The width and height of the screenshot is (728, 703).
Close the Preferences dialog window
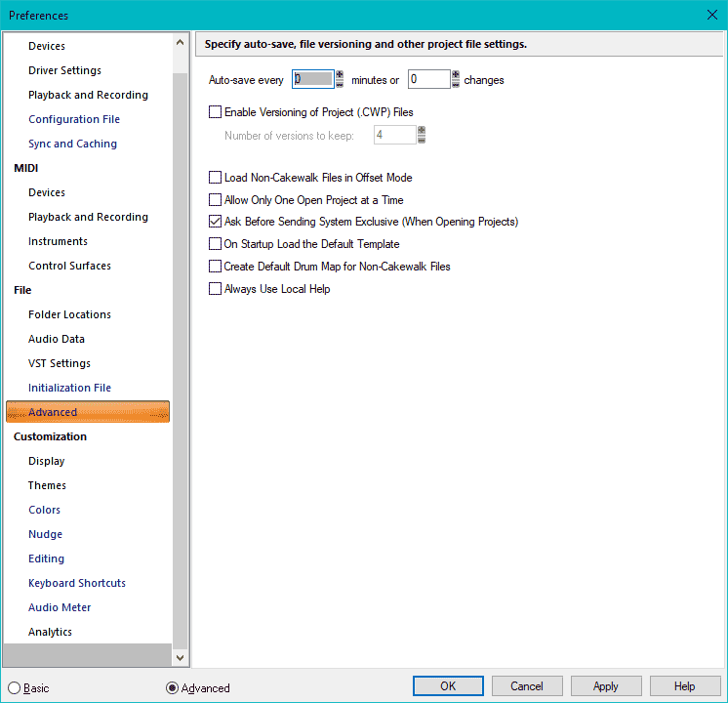coord(710,14)
